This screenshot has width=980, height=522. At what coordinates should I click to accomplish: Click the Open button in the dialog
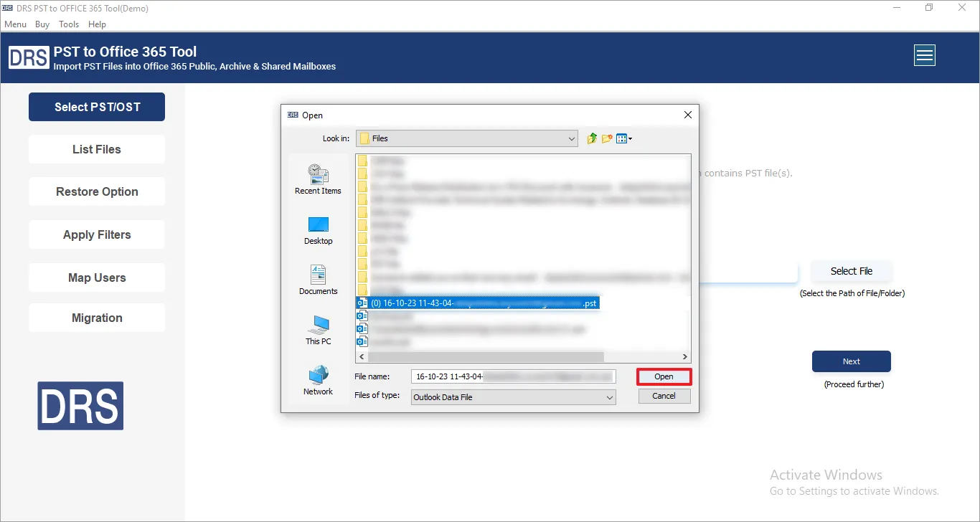click(x=664, y=376)
